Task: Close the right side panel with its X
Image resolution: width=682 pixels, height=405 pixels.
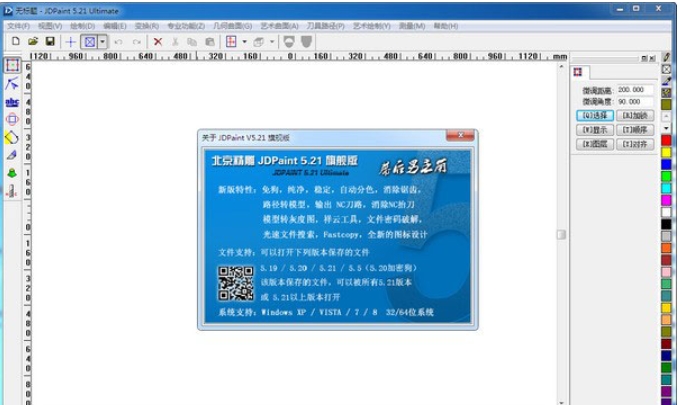Action: pos(652,58)
